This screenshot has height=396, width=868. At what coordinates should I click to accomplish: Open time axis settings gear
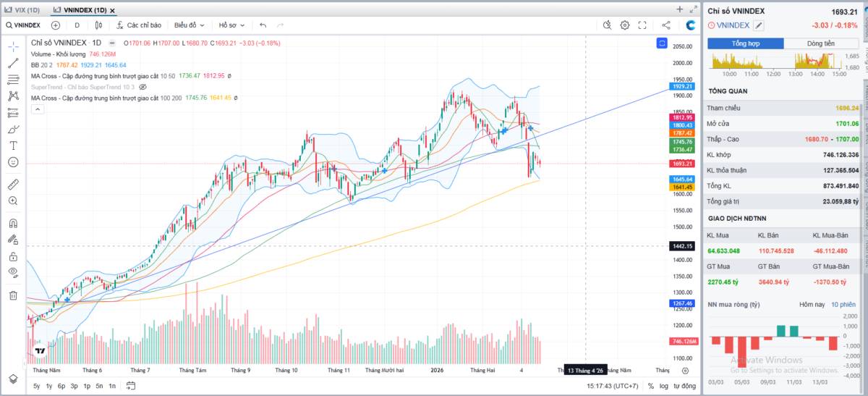(x=686, y=370)
